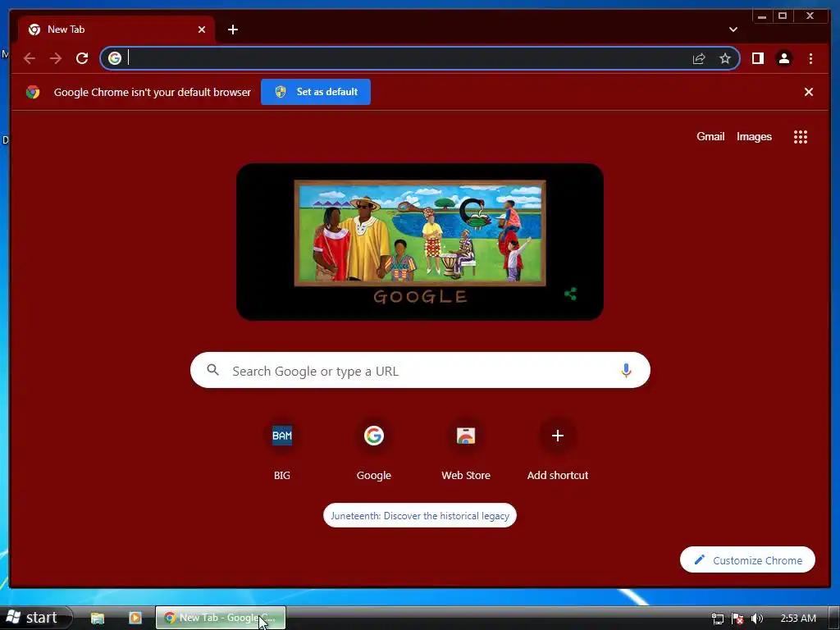Open Chrome three-dot menu

pyautogui.click(x=810, y=58)
